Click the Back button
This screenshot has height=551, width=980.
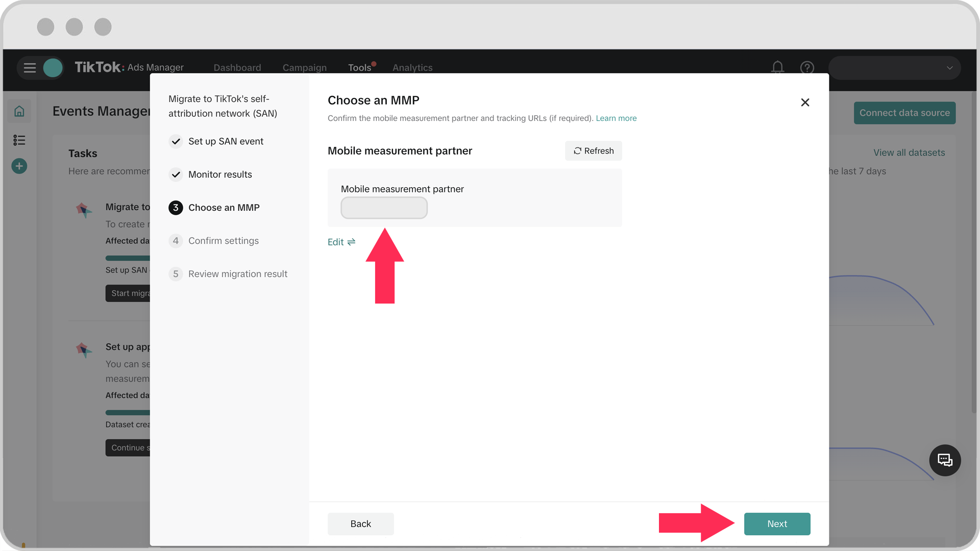click(x=360, y=523)
